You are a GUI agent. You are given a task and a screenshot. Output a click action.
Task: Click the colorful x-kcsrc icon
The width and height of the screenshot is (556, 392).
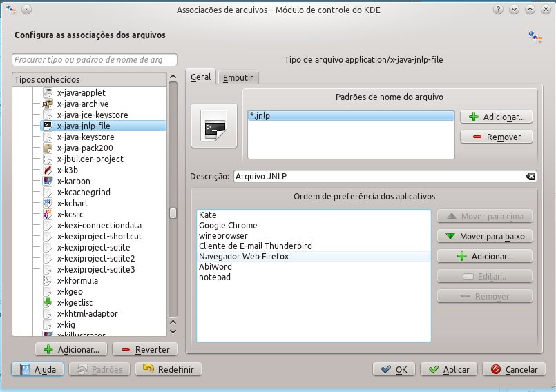click(x=48, y=214)
